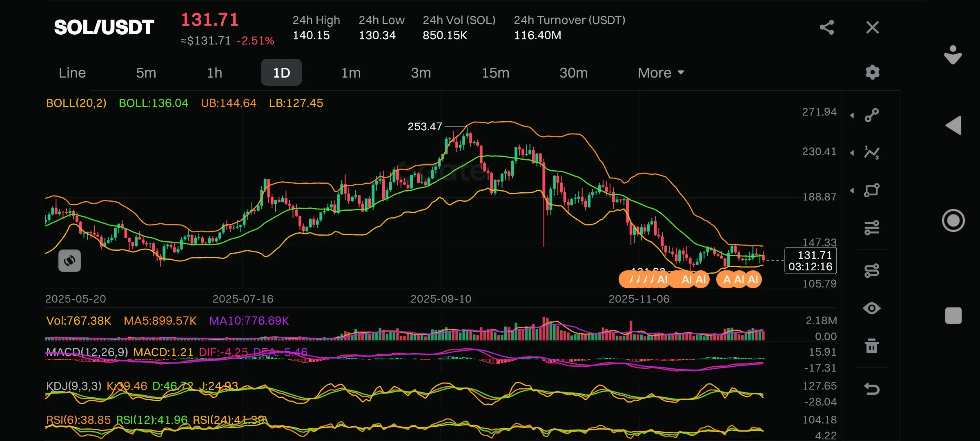Select the line drawing tool icon
This screenshot has height=441, width=980.
click(x=872, y=115)
